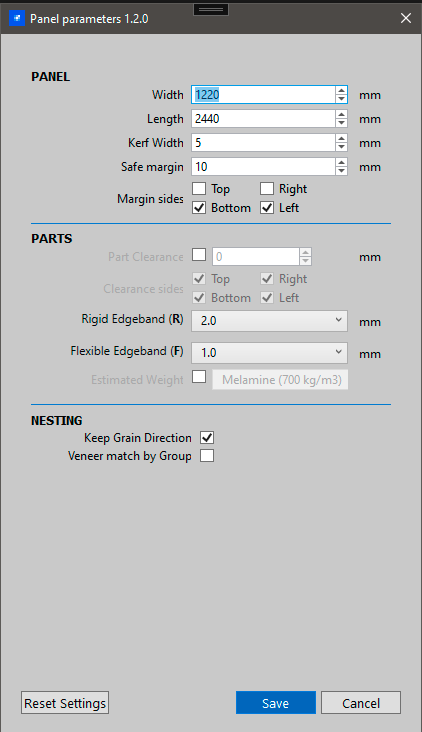
Task: Decrease Width using the down spinner arrow
Action: 341,99
